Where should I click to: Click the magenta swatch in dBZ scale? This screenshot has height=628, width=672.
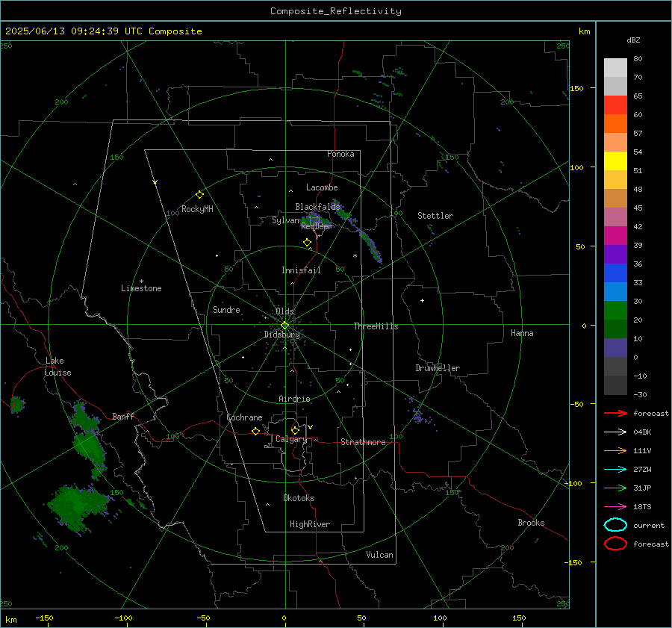[615, 236]
